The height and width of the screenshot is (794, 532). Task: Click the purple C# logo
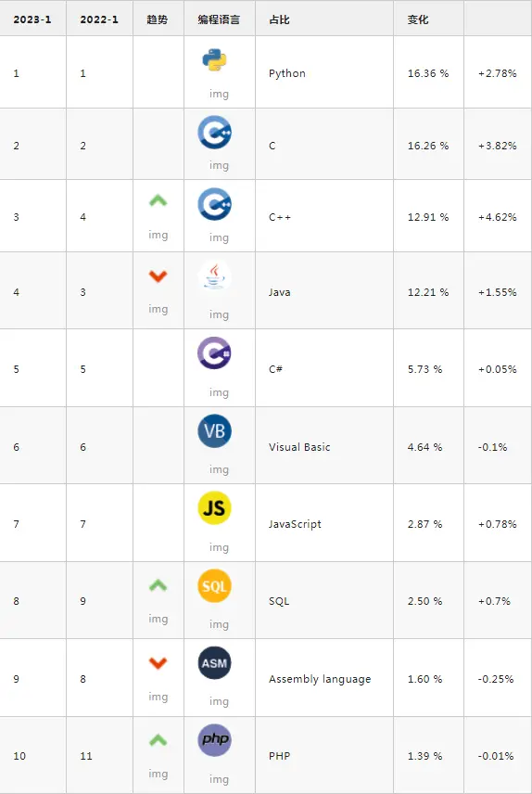pos(215,353)
